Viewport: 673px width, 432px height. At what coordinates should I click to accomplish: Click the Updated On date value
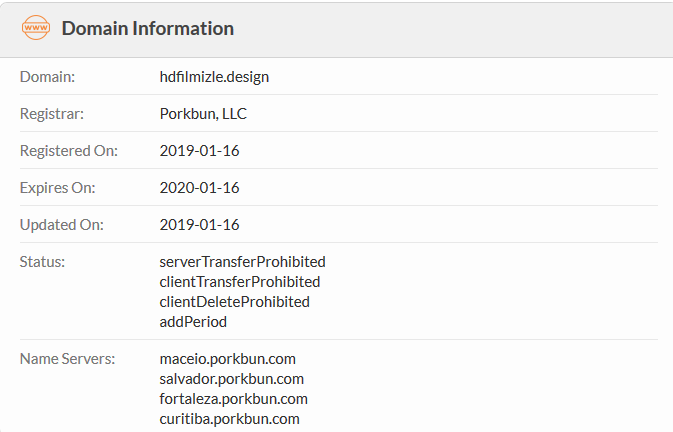[x=199, y=224]
